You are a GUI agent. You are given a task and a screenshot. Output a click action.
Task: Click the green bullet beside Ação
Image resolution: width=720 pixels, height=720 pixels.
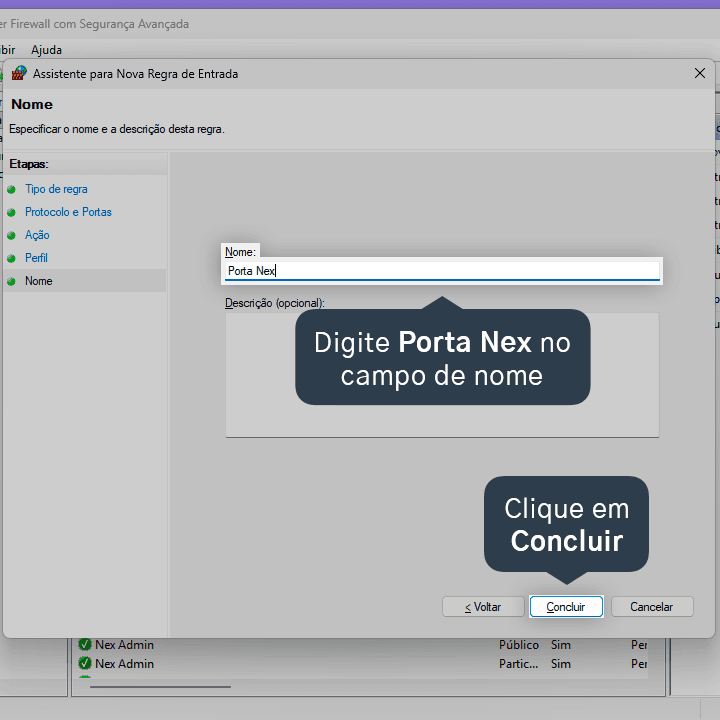click(x=11, y=235)
